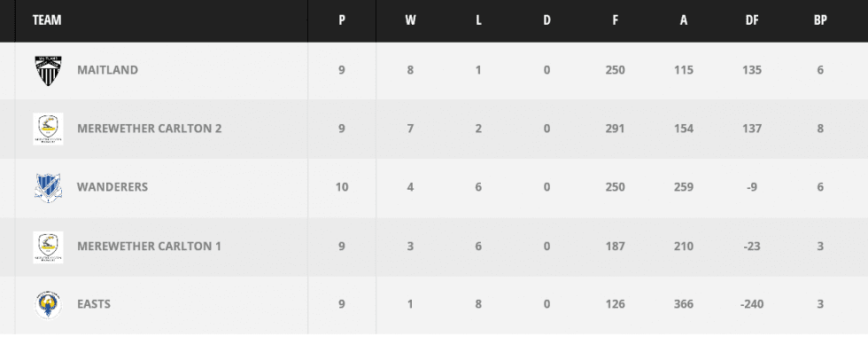This screenshot has width=868, height=337.
Task: Open the MEREWETHER CARLTON 2 team link
Action: pos(150,129)
